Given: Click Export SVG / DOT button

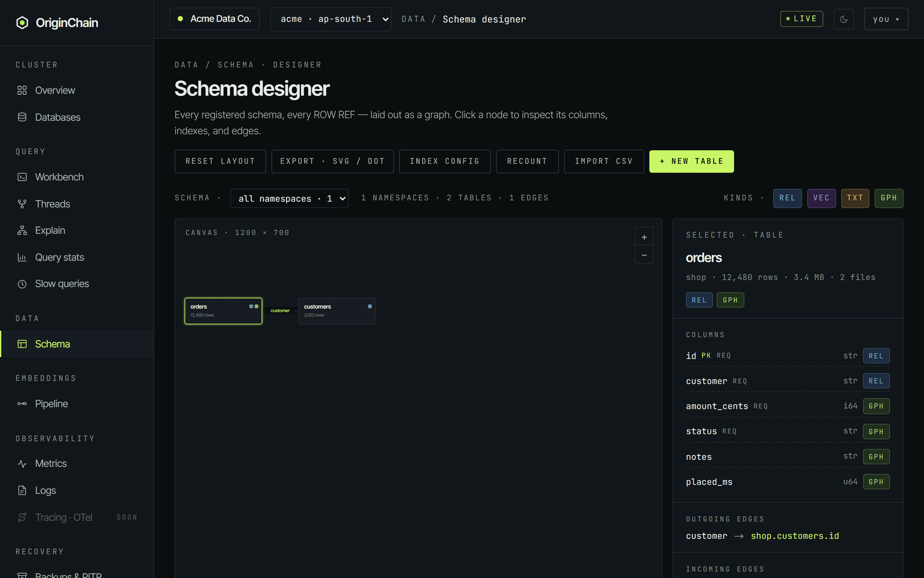Looking at the screenshot, I should [332, 161].
